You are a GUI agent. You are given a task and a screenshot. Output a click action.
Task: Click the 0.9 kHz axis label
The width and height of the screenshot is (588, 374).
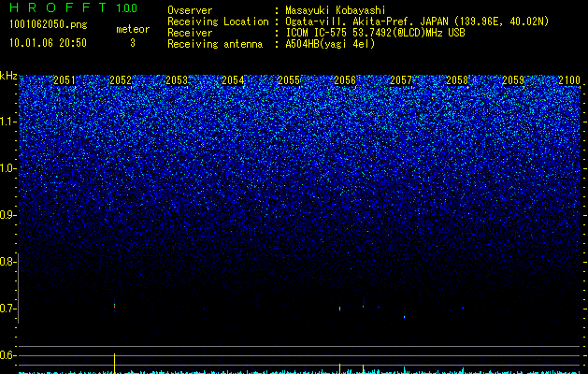(7, 215)
